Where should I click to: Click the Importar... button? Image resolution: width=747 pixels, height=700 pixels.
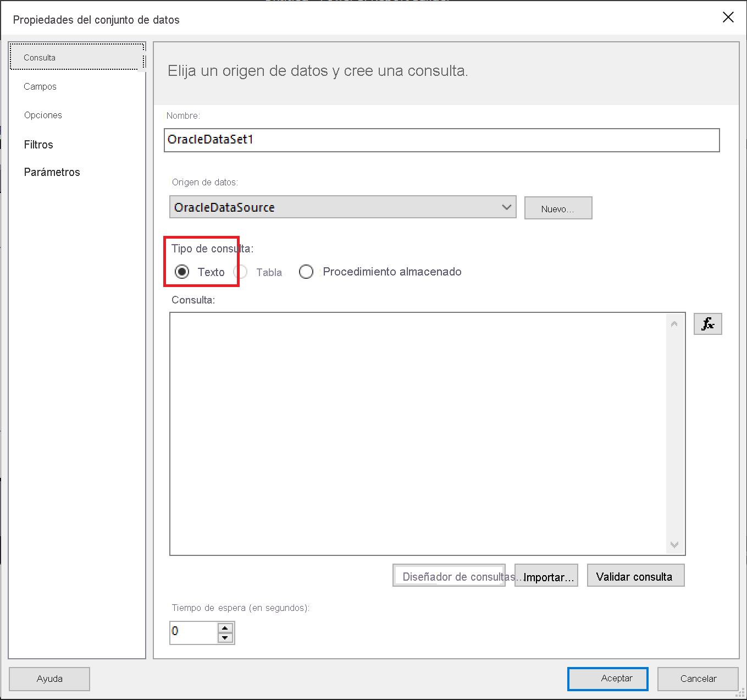click(x=546, y=576)
